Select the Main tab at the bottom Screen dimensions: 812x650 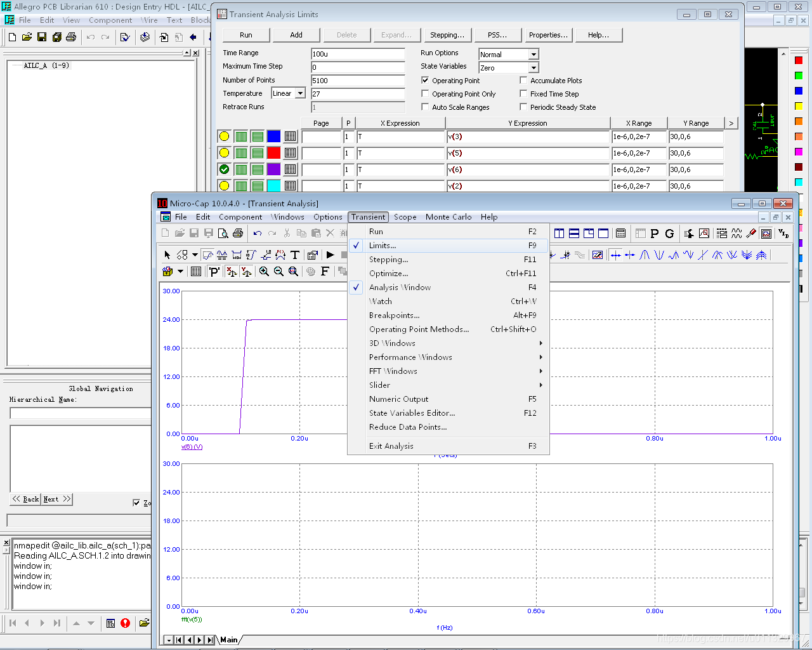[x=229, y=640]
